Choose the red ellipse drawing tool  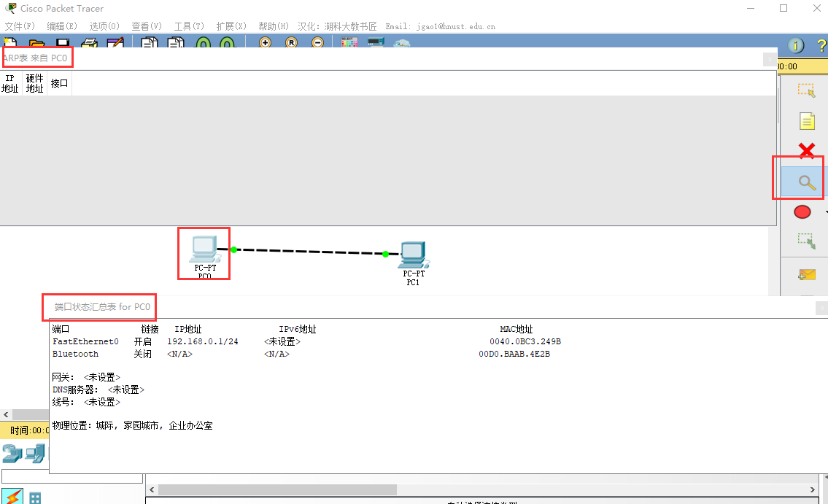(x=802, y=212)
